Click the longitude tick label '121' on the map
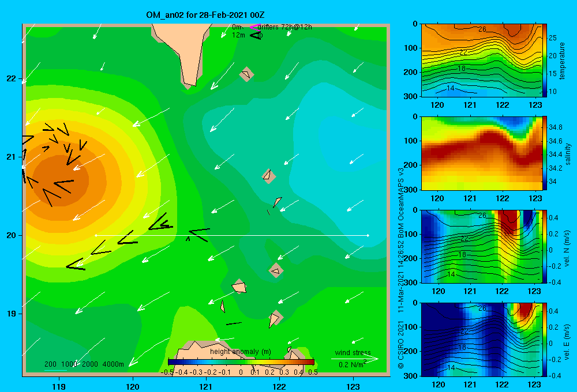The height and width of the screenshot is (392, 577). [206, 386]
